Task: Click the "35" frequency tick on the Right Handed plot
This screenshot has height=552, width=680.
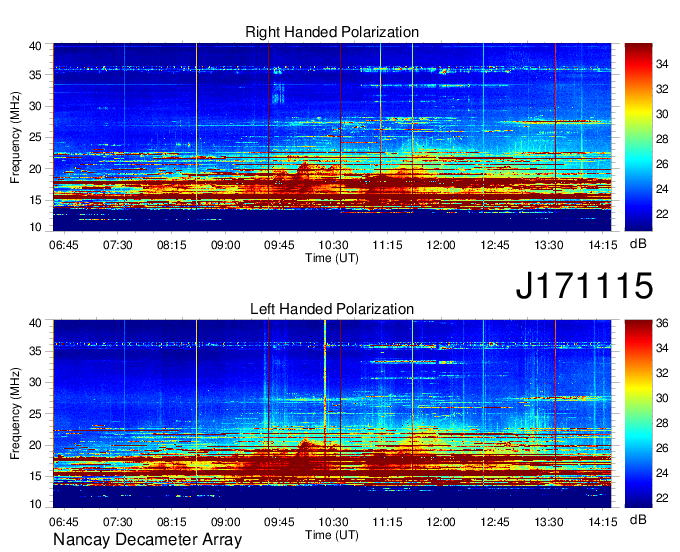Action: [x=36, y=75]
